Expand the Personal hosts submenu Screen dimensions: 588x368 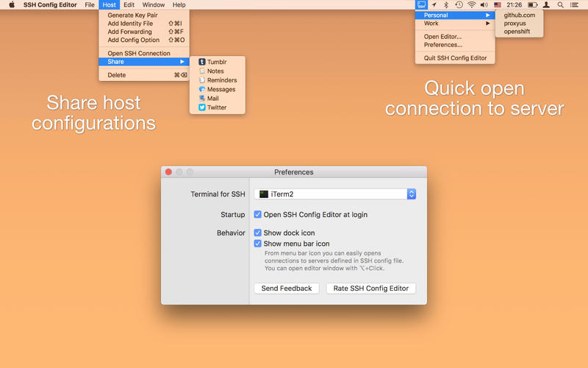(x=455, y=15)
